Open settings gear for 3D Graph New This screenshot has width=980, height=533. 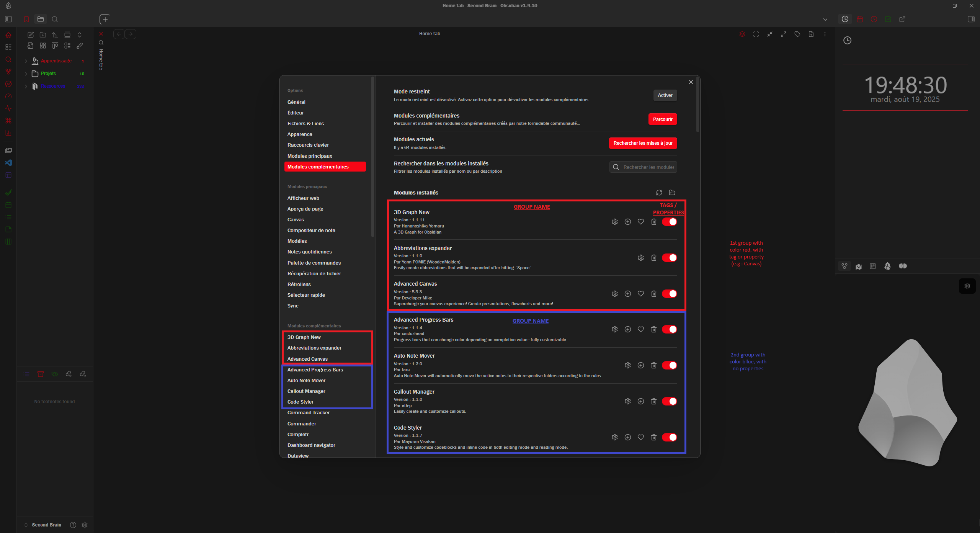tap(614, 222)
